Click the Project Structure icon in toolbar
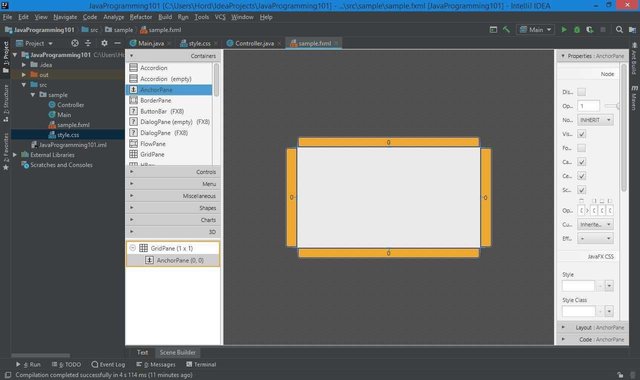The image size is (640, 380). coord(632,30)
